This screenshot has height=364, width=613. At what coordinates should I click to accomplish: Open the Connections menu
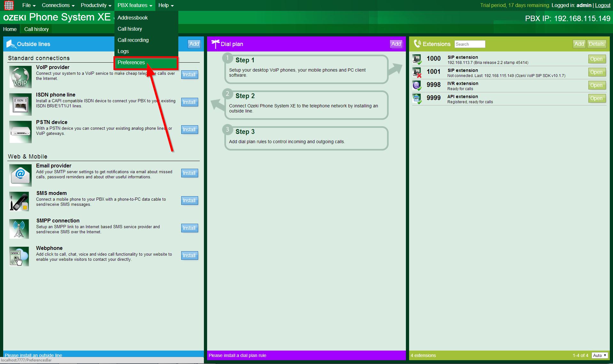coord(58,5)
